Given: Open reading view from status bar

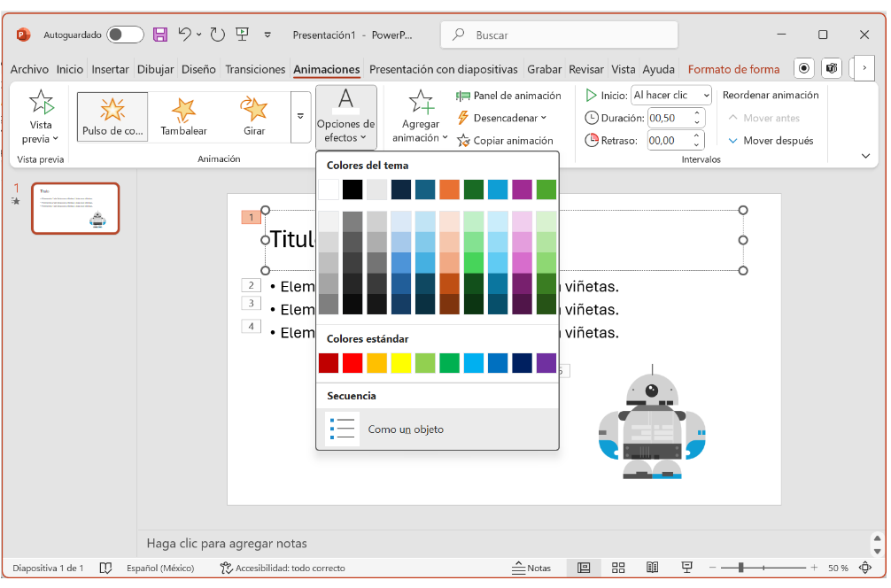Looking at the screenshot, I should [x=653, y=568].
